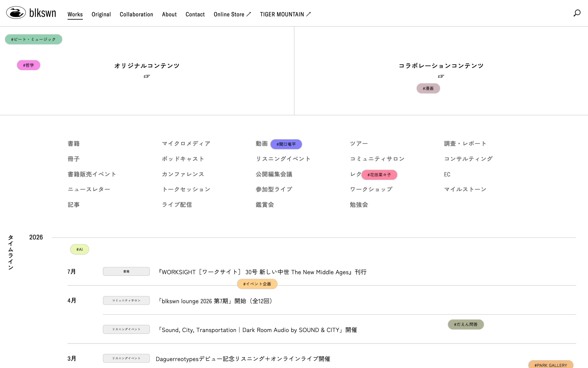Filter by リスニングイベント category in list
Screen dimensions: 588x368
[x=283, y=159]
